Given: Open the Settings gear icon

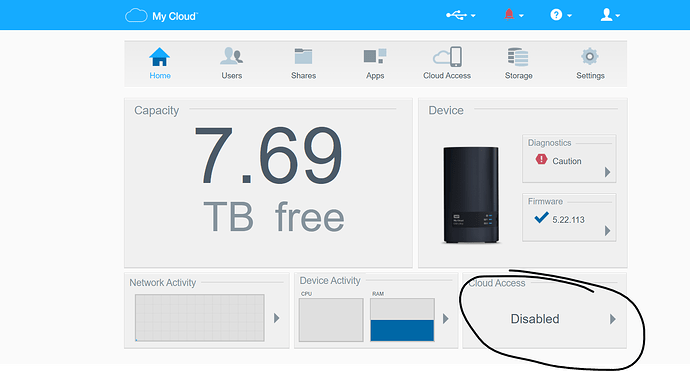Looking at the screenshot, I should (590, 56).
